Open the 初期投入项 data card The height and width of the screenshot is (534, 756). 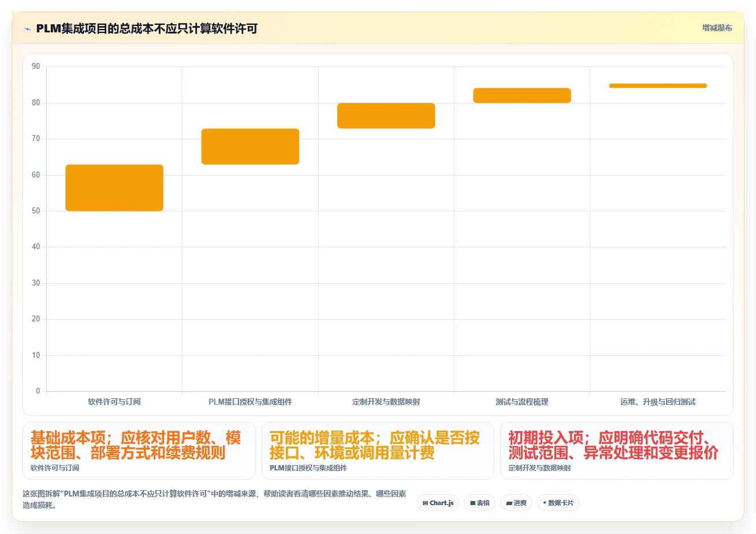[x=617, y=451]
